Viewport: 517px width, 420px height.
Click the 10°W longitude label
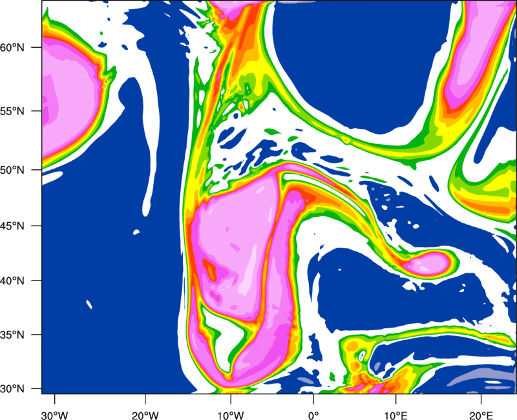click(230, 415)
